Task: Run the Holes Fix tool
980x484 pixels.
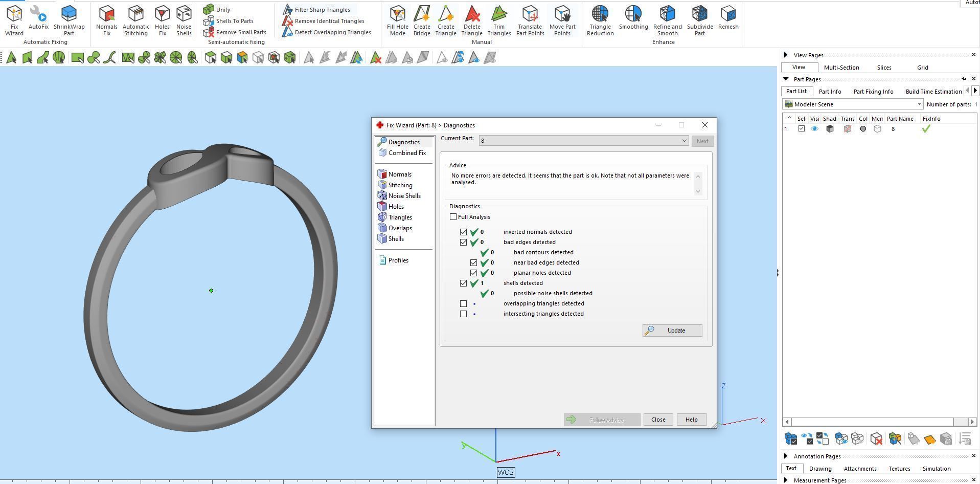Action: (x=162, y=20)
